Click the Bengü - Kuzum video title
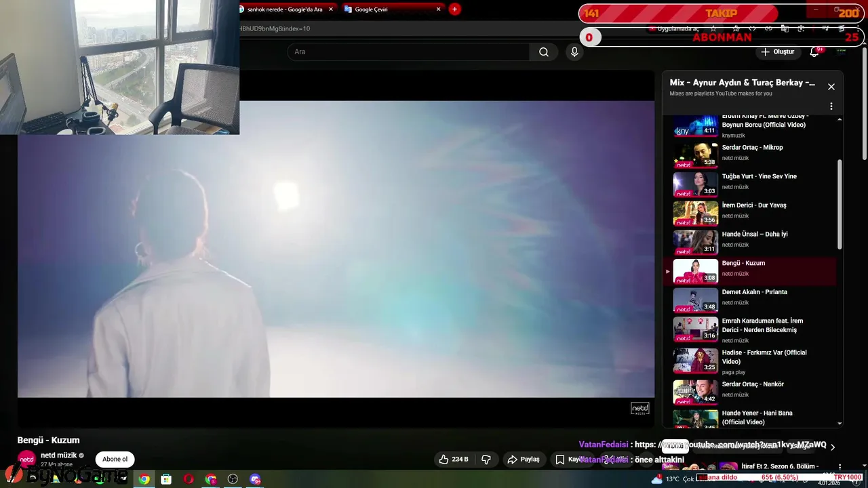This screenshot has width=868, height=488. click(49, 440)
